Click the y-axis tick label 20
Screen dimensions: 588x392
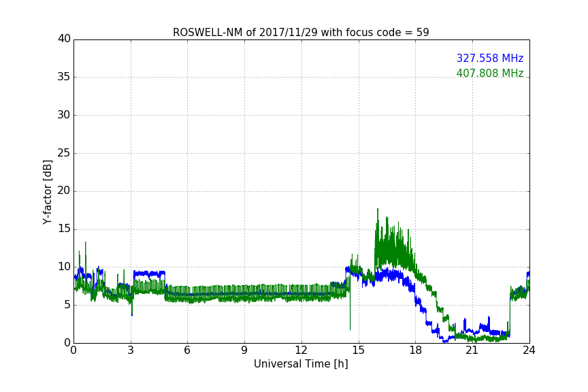coord(64,191)
